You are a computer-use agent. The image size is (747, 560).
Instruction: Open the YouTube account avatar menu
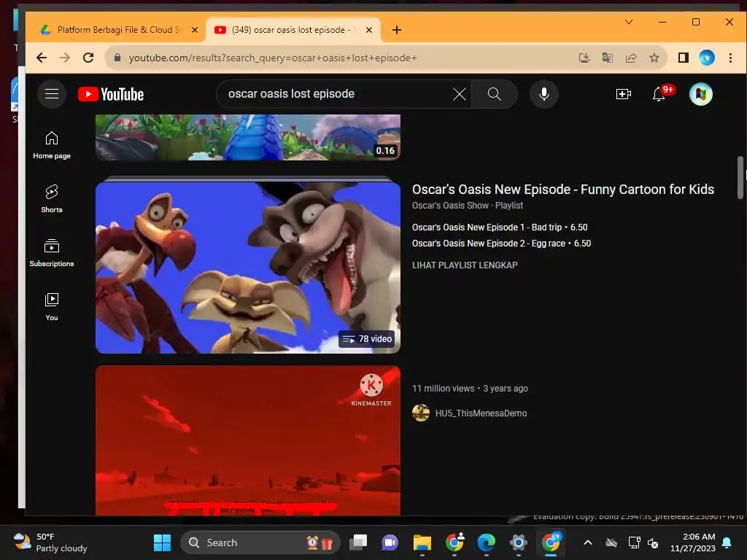pyautogui.click(x=701, y=94)
